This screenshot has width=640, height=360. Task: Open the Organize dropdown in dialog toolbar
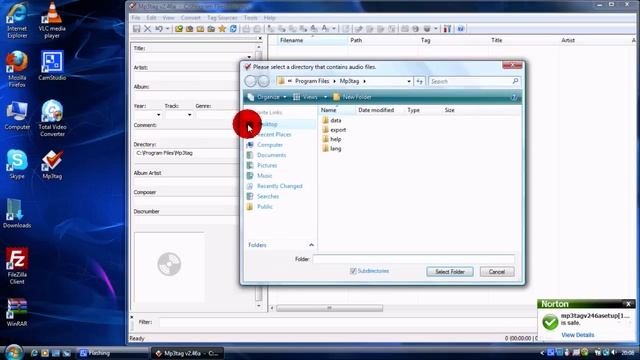pos(267,97)
